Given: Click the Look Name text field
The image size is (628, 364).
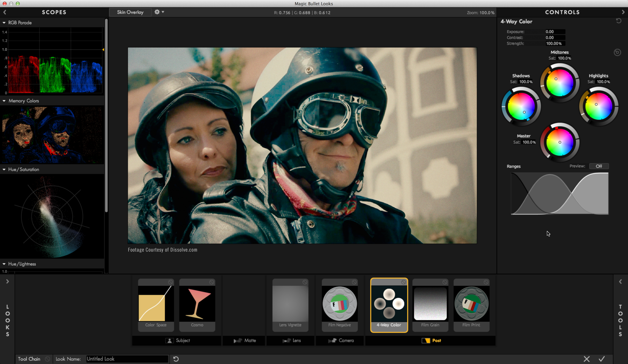Looking at the screenshot, I should tap(127, 359).
